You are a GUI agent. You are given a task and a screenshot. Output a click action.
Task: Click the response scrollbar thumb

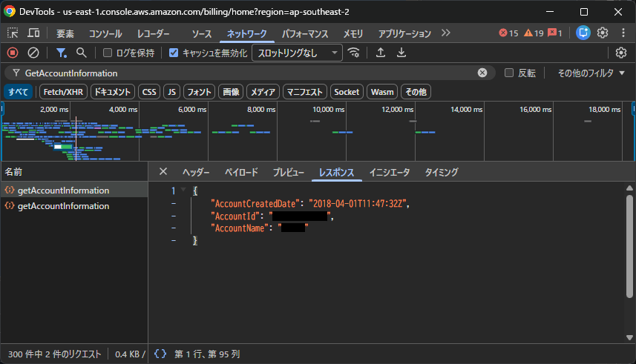point(629,246)
